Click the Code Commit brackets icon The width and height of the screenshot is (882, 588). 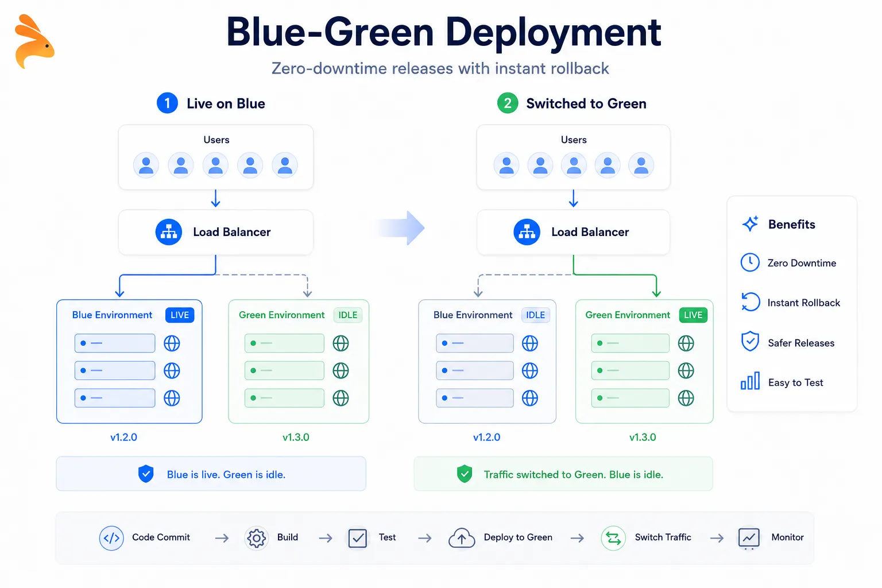(111, 538)
